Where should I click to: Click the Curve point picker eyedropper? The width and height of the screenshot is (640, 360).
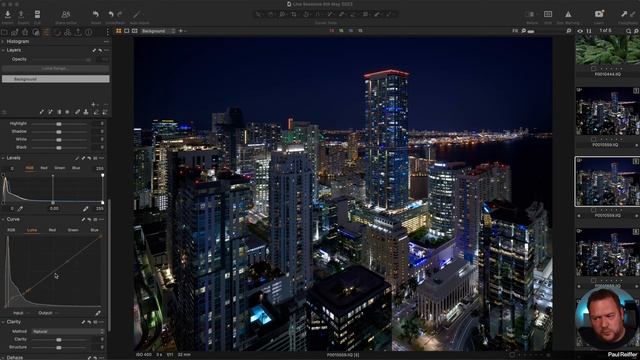(98, 313)
